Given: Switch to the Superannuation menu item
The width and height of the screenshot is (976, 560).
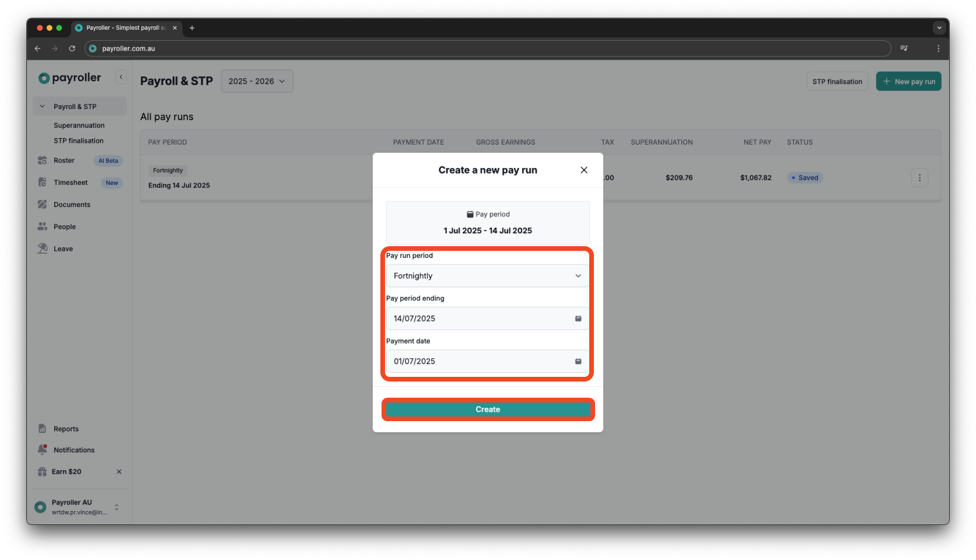Looking at the screenshot, I should click(79, 125).
